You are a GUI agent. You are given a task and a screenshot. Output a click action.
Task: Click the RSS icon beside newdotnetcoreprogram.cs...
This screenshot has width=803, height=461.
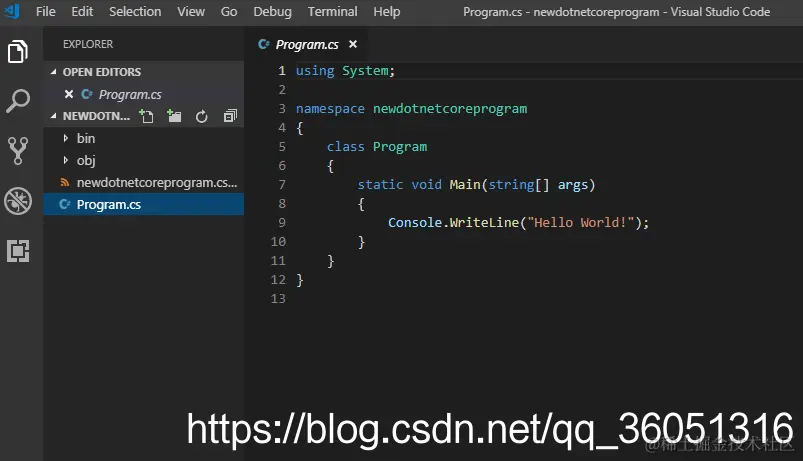(x=65, y=182)
